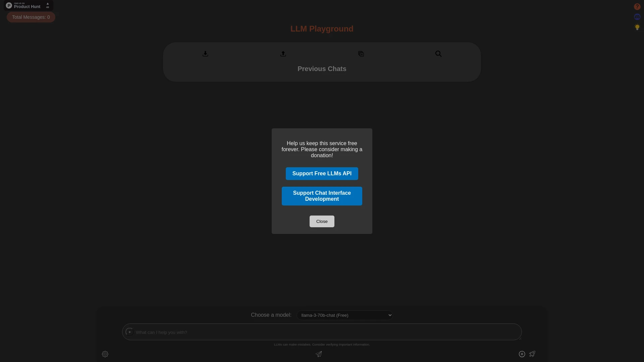Click the red notification icon

coord(637,7)
